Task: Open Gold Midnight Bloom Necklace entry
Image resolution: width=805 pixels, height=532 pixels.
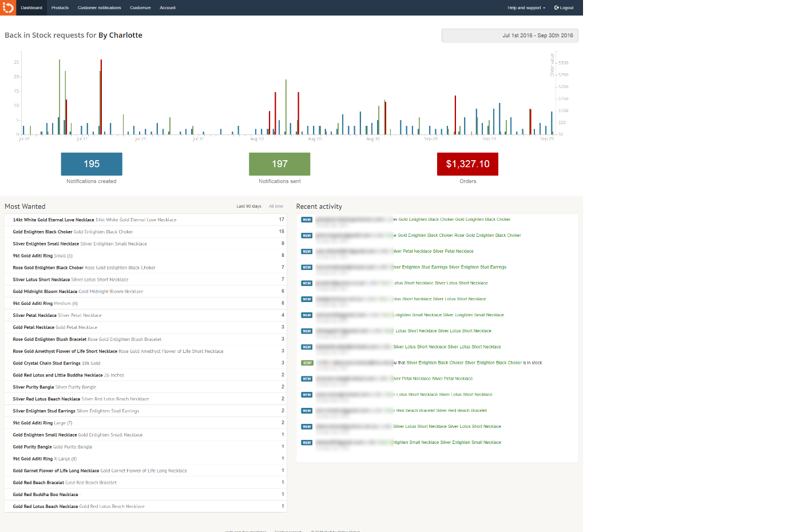Action: point(45,292)
